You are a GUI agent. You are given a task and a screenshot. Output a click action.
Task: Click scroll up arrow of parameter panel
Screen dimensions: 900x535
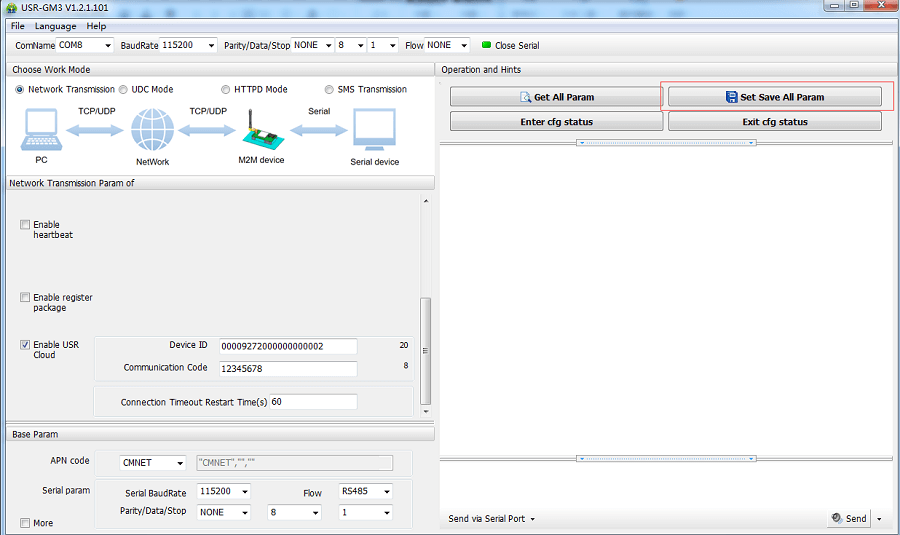tap(425, 201)
